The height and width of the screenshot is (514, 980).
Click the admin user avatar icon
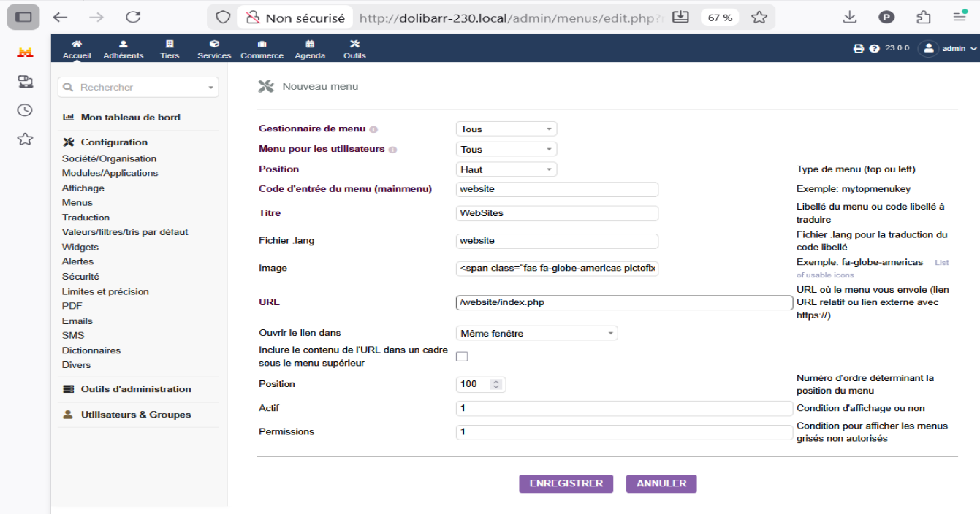pos(928,48)
